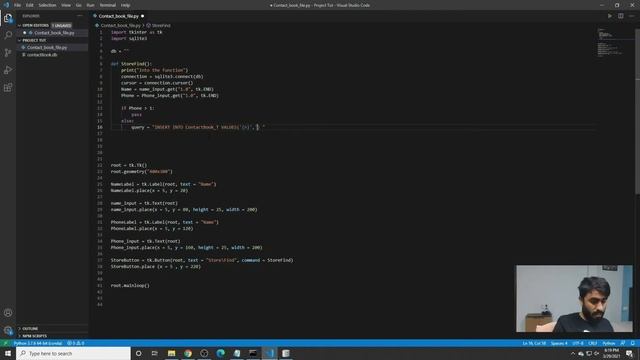640x360 pixels.
Task: Select Python interpreter in status bar
Action: (38, 343)
